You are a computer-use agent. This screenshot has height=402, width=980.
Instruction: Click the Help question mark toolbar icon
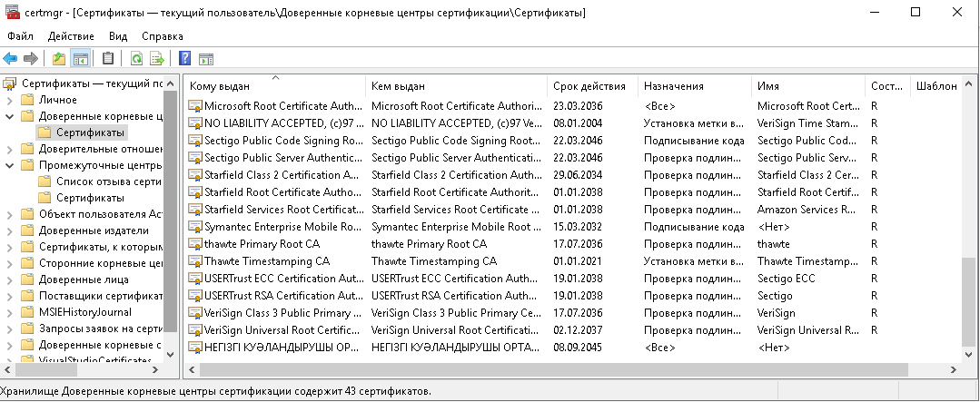click(x=184, y=59)
